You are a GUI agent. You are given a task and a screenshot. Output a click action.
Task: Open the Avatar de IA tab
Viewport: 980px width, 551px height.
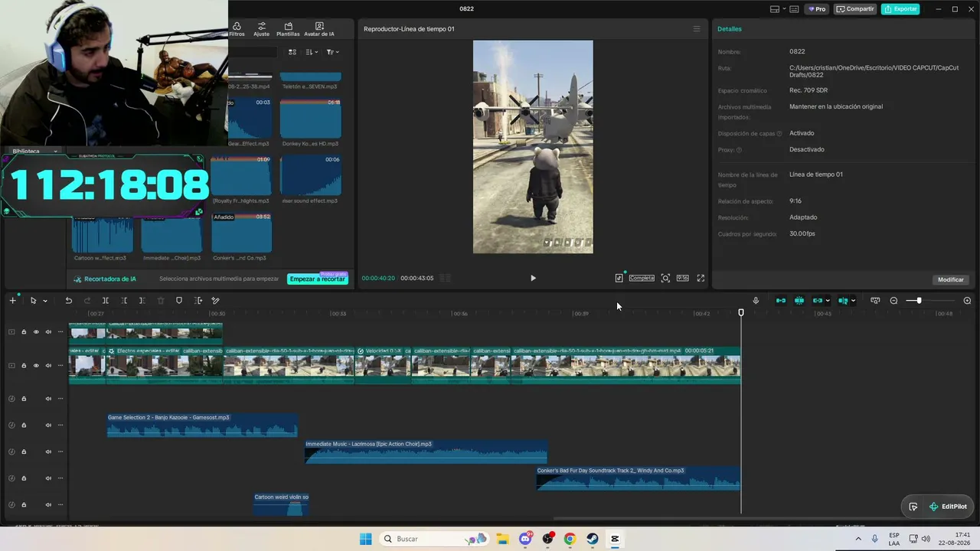(x=319, y=29)
